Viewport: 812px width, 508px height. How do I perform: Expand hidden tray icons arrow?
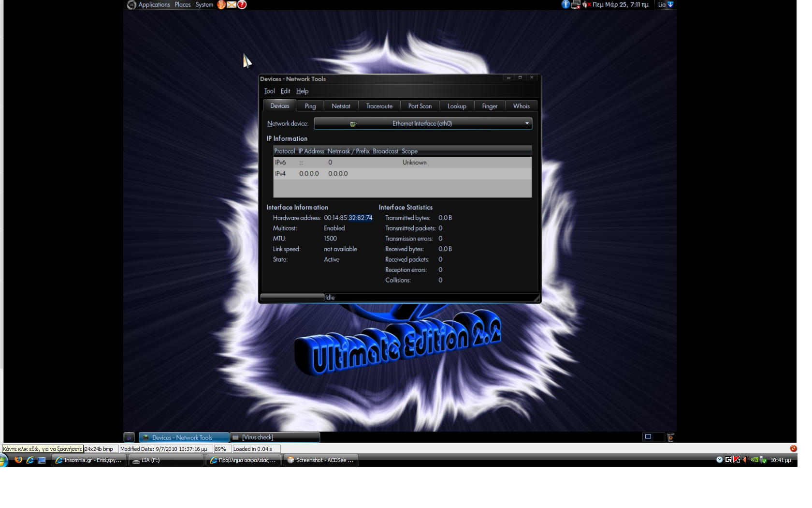(719, 460)
